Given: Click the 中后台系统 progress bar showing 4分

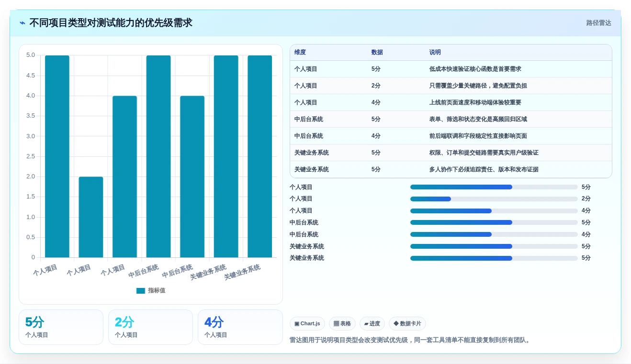Looking at the screenshot, I should [494, 234].
